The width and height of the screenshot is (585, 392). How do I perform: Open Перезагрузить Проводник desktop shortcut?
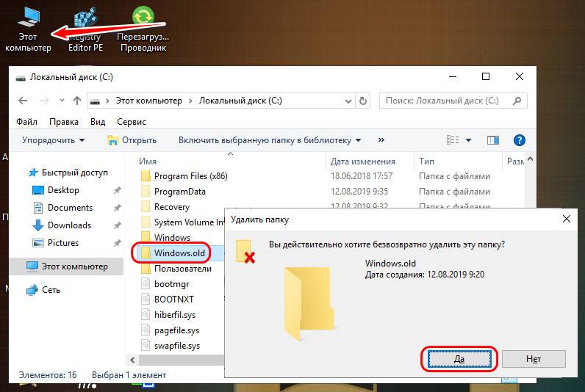143,30
